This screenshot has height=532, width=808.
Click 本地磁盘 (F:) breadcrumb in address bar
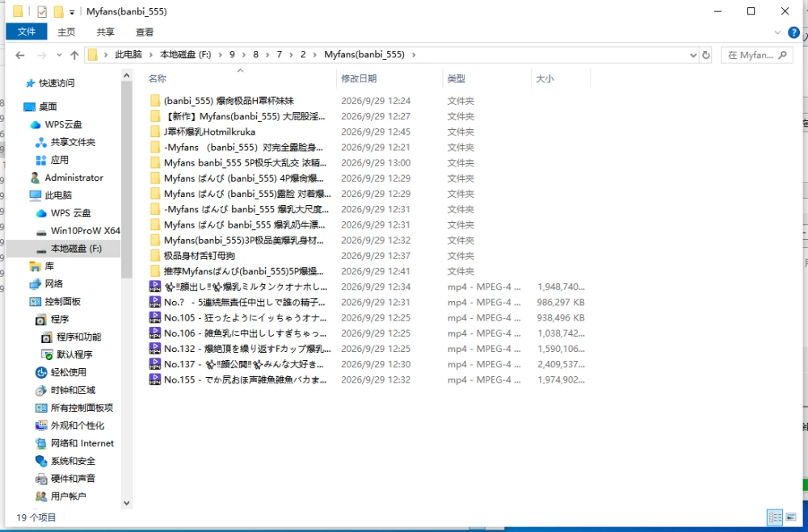click(x=186, y=55)
